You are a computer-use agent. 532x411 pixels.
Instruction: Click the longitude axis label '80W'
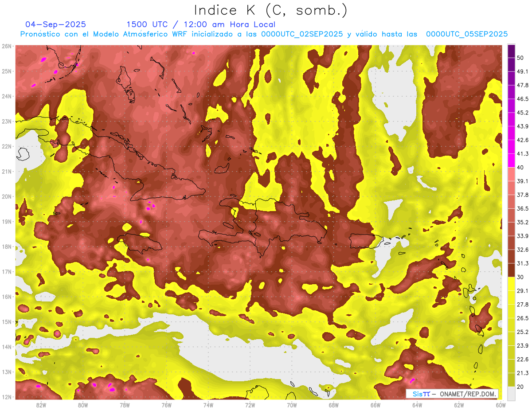pos(82,405)
